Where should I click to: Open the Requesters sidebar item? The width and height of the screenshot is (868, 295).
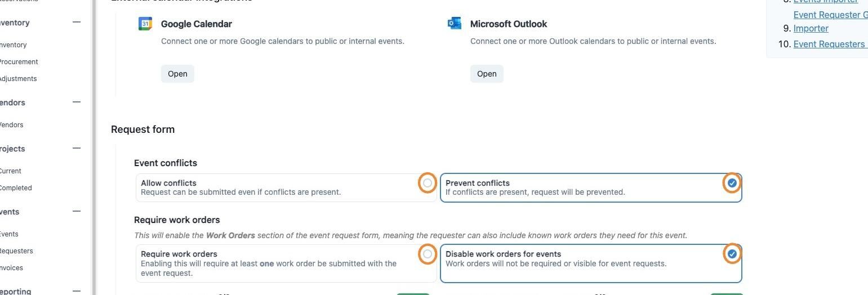click(x=16, y=251)
